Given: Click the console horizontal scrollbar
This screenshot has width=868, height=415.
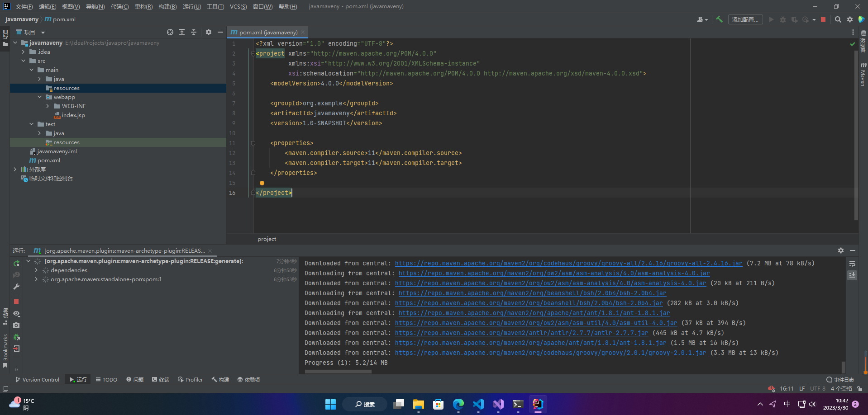Looking at the screenshot, I should (x=338, y=372).
